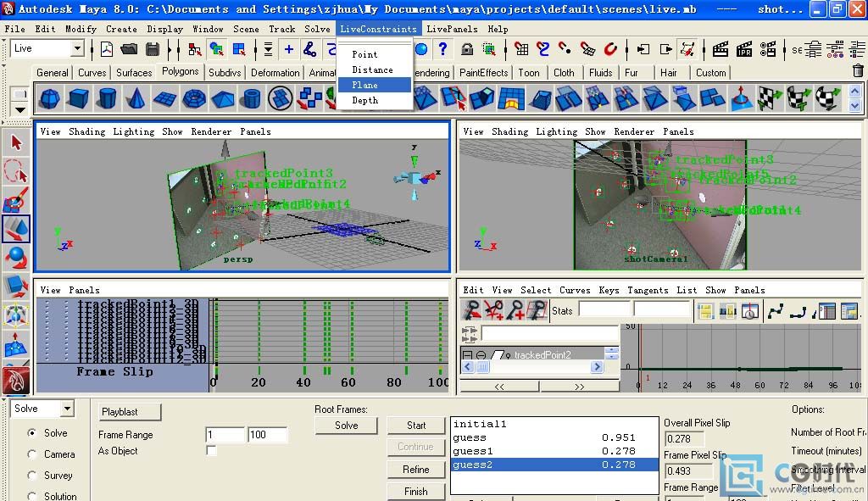Pick the Select arrow tool in toolbox
868x501 pixels.
(16, 143)
